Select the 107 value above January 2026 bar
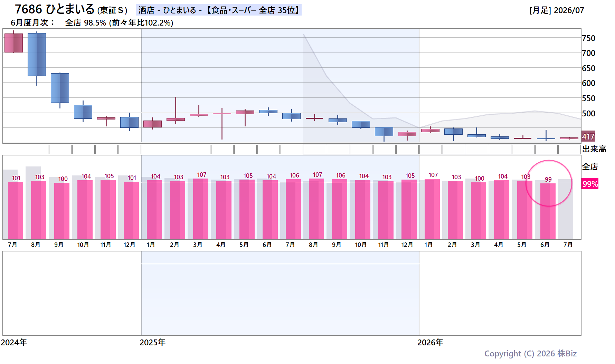The image size is (615, 364). (433, 175)
